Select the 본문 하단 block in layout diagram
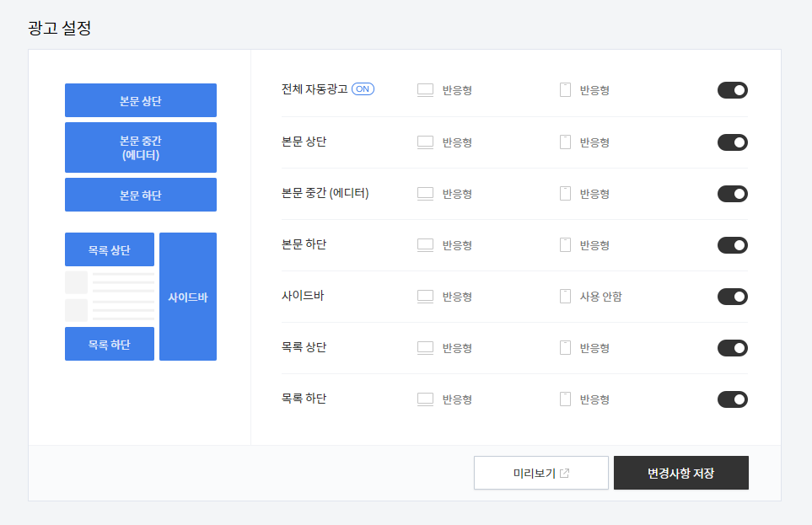Image resolution: width=812 pixels, height=525 pixels. point(140,195)
